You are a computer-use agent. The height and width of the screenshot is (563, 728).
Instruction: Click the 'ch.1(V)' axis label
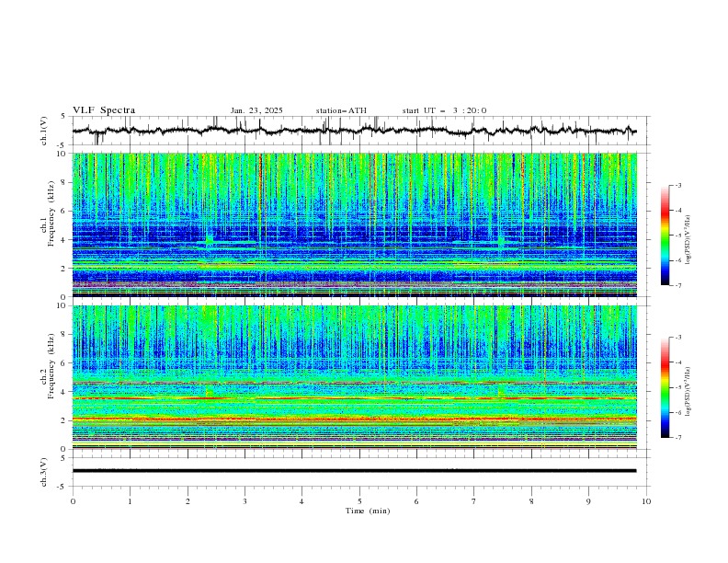(x=44, y=131)
